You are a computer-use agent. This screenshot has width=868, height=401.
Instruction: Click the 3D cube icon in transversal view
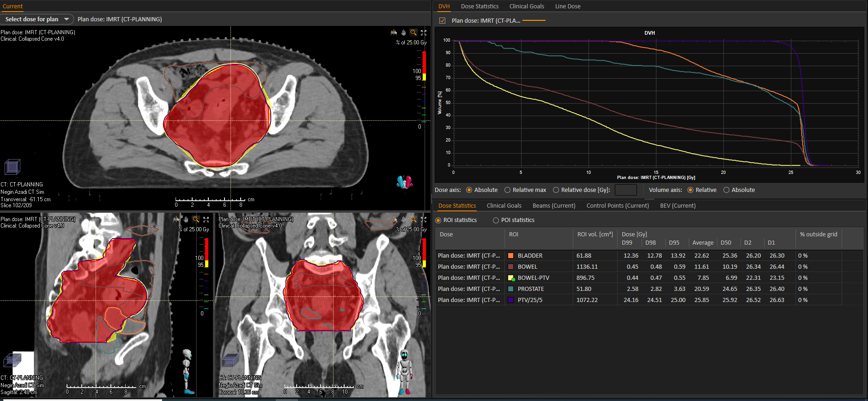click(x=12, y=167)
